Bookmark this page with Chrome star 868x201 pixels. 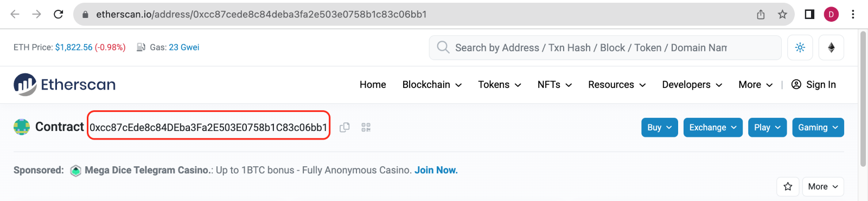[x=782, y=14]
